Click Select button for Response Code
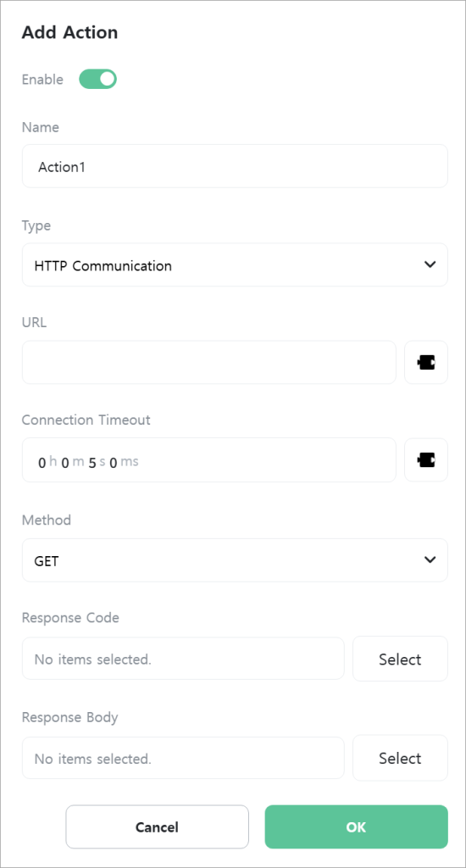The height and width of the screenshot is (868, 466). pos(400,659)
